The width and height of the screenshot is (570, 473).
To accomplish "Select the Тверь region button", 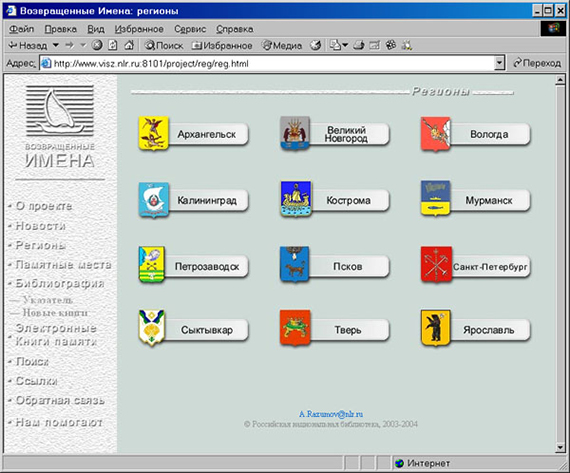I will pyautogui.click(x=349, y=330).
